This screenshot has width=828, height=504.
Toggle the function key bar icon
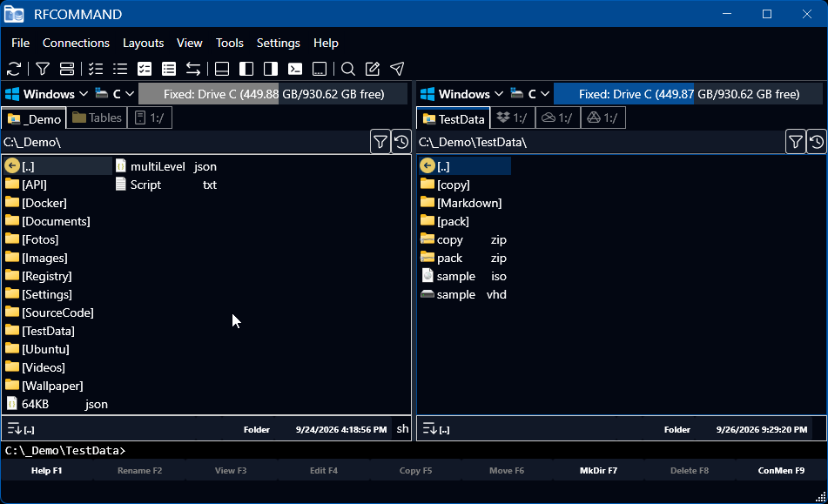(320, 69)
